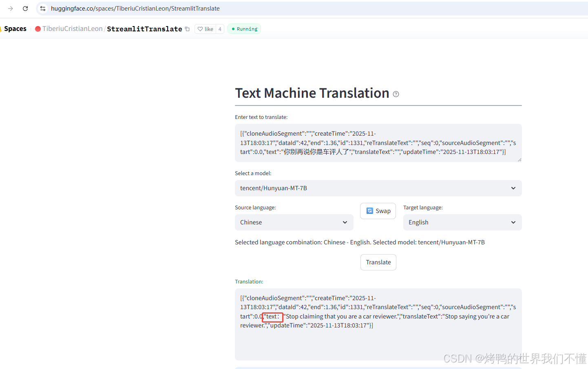Click the Translation output text area

378,324
